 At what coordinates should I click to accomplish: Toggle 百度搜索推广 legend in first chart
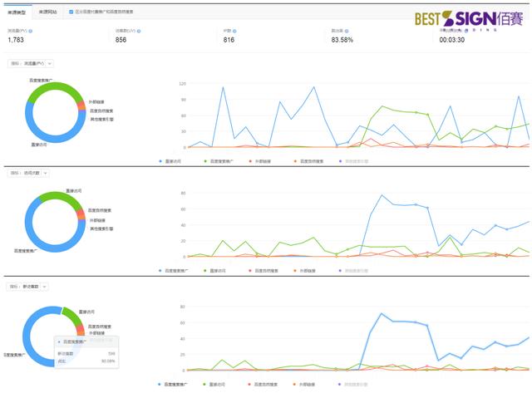click(x=219, y=161)
